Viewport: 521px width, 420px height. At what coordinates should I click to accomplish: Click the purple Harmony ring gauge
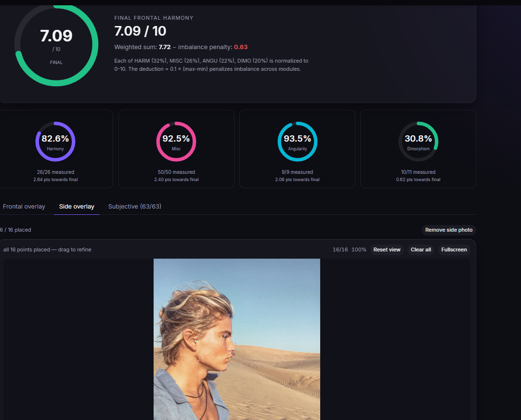(x=55, y=142)
